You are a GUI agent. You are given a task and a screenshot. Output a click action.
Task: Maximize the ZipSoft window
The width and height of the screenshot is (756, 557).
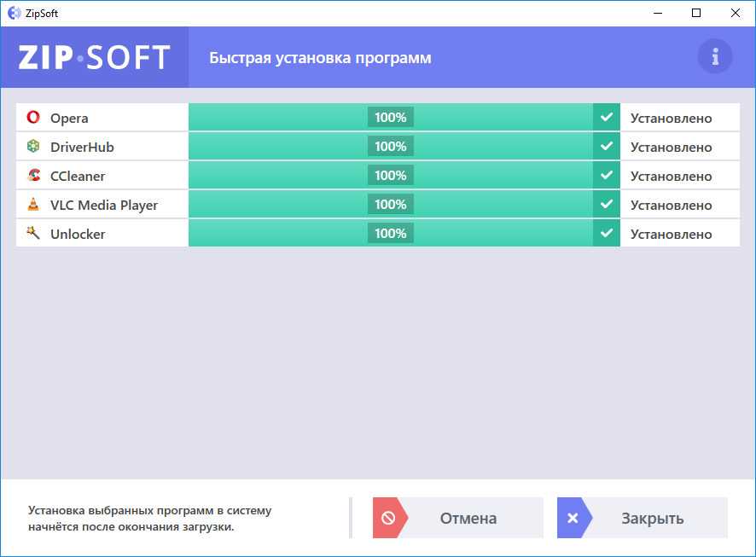(x=696, y=13)
